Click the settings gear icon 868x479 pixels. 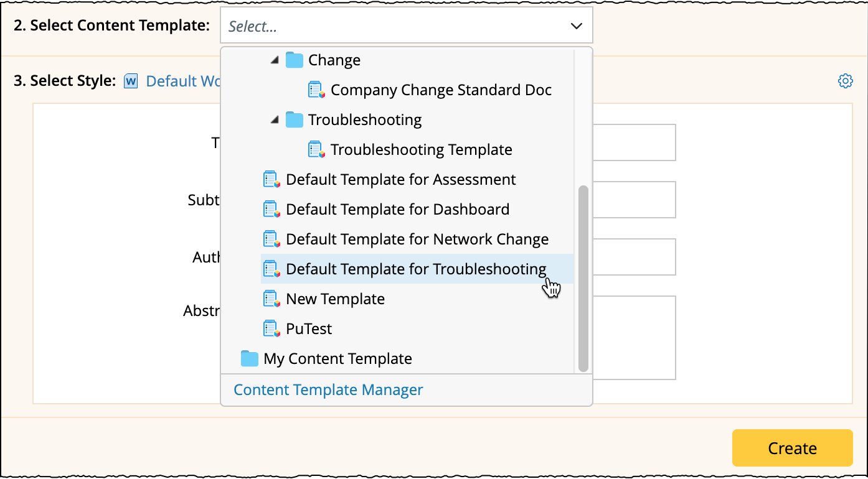pyautogui.click(x=845, y=81)
